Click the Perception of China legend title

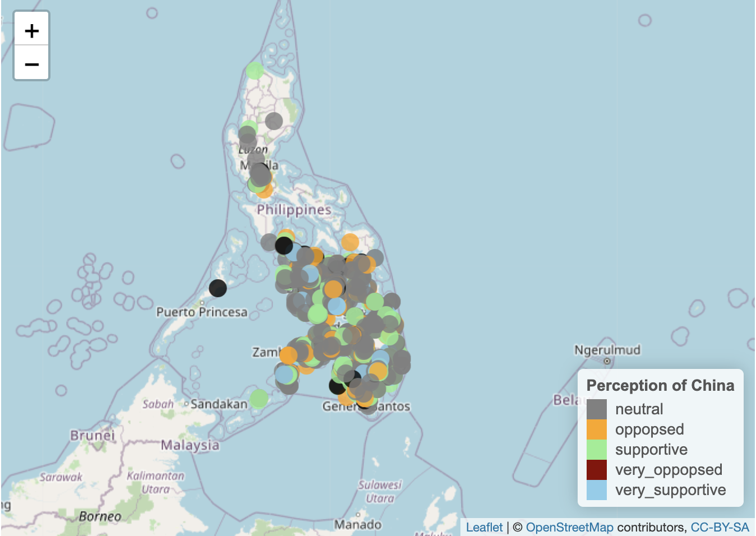(x=660, y=386)
